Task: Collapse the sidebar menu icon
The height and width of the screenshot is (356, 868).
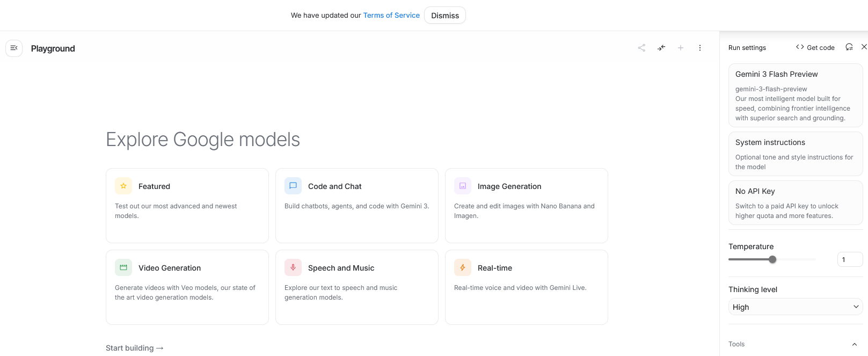Action: click(x=14, y=48)
